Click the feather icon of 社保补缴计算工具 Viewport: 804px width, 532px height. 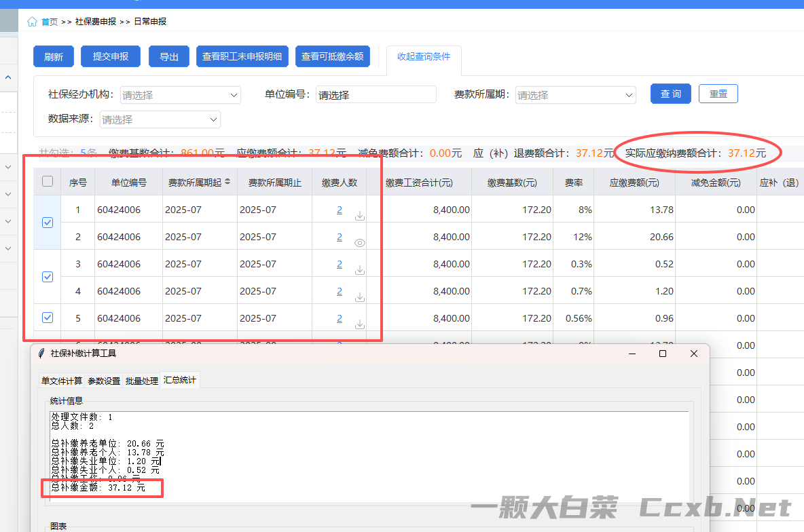click(41, 354)
